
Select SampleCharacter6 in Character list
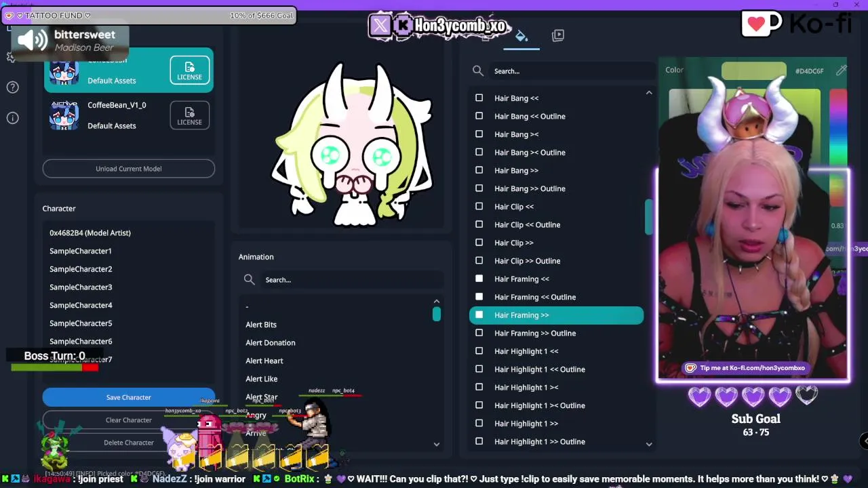coord(81,342)
